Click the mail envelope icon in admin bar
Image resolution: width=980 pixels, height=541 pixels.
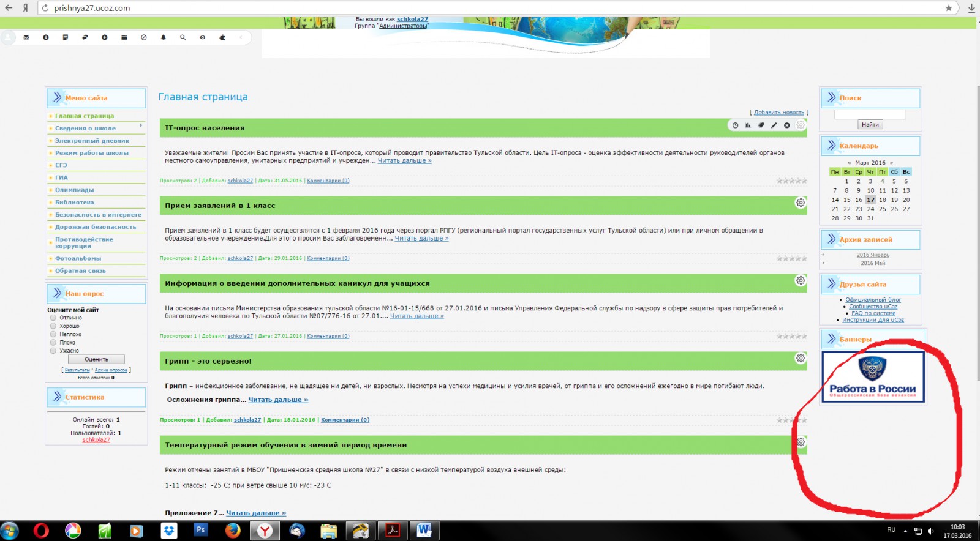click(26, 37)
